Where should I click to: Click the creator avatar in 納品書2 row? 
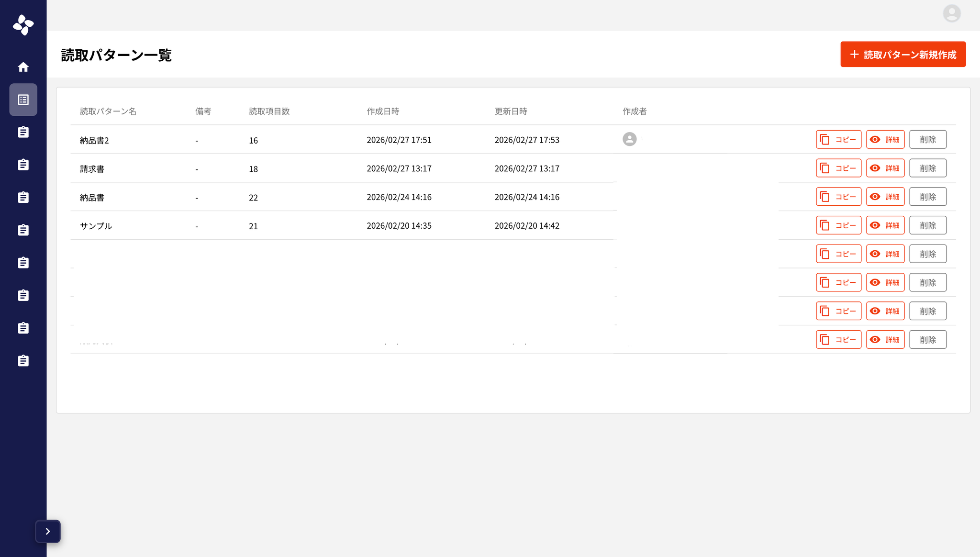point(629,139)
